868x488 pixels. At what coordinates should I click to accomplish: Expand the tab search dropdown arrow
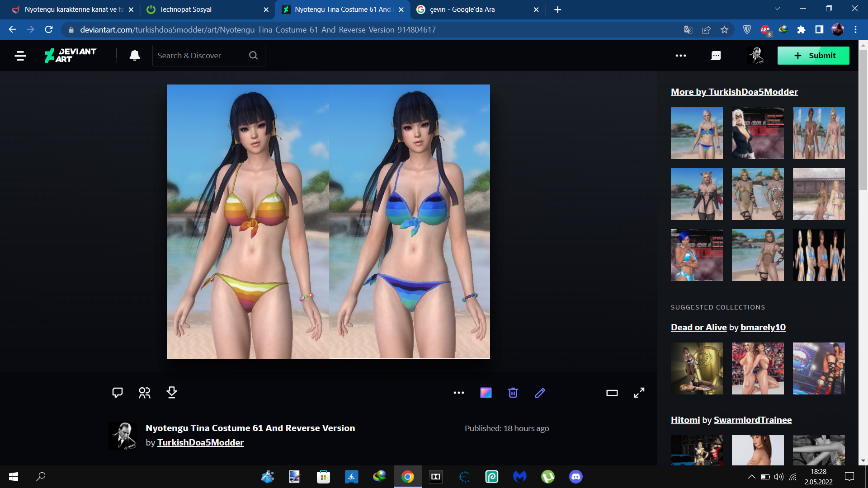(777, 9)
